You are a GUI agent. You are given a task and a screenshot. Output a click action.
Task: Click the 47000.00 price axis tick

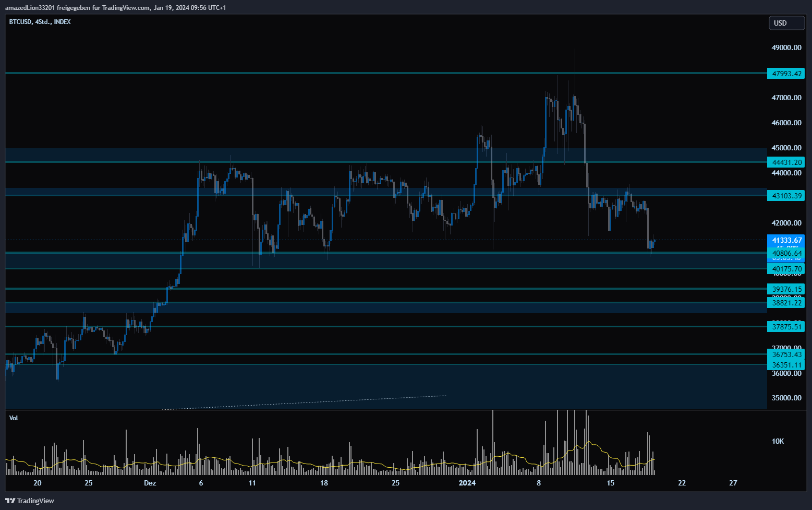[786, 98]
